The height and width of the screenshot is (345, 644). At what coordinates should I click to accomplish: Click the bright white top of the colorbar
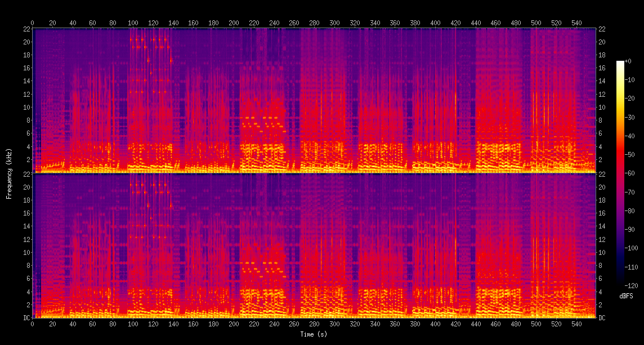[x=620, y=62]
